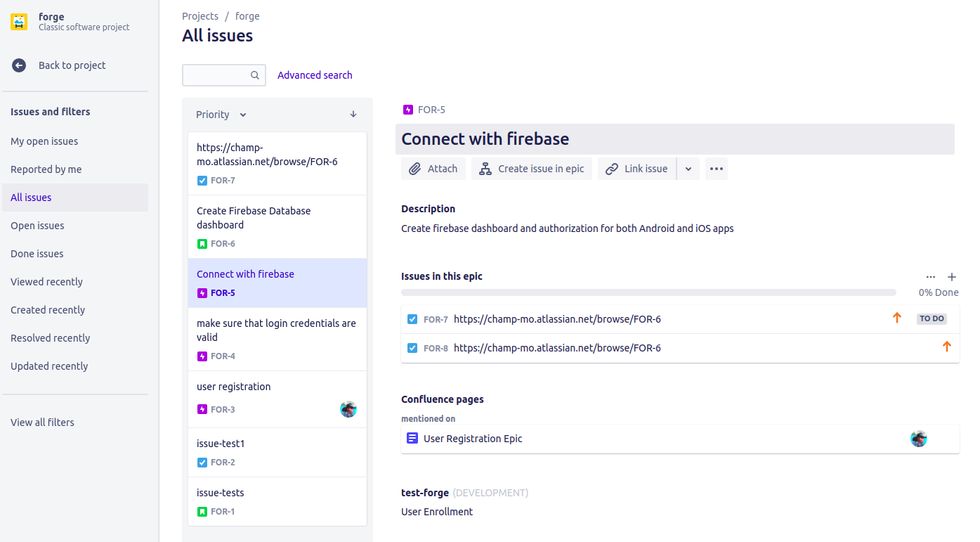
Task: Click the epic progress bar
Action: pos(648,292)
